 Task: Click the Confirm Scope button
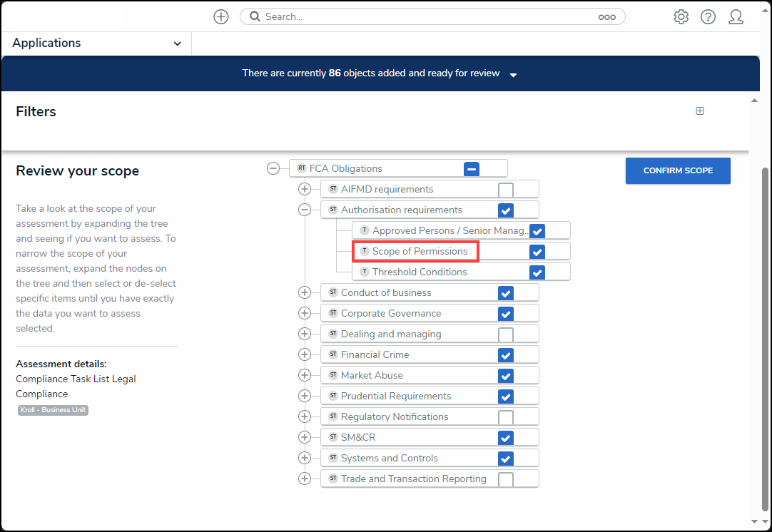click(x=677, y=171)
